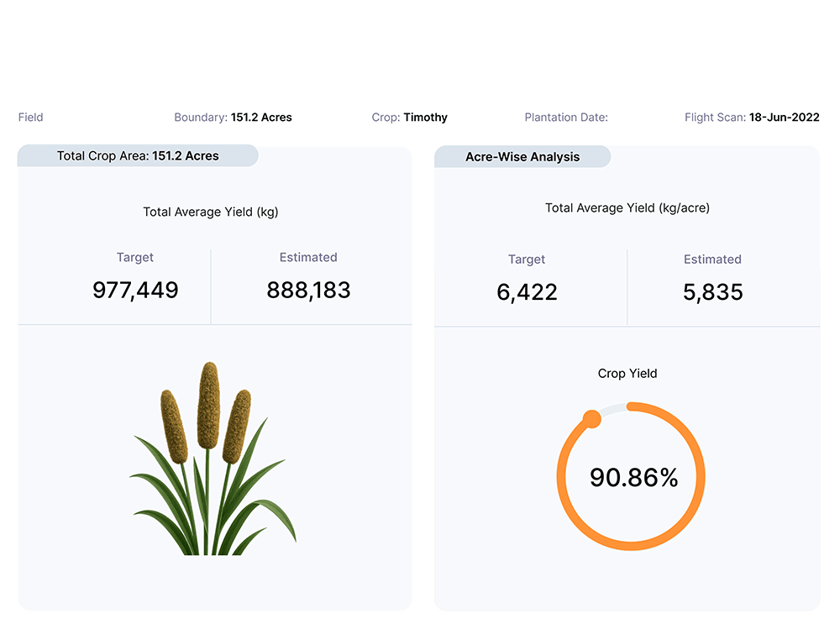Screen dimensions: 840x629
Task: Select the Total Crop Area header tab
Action: [x=138, y=155]
